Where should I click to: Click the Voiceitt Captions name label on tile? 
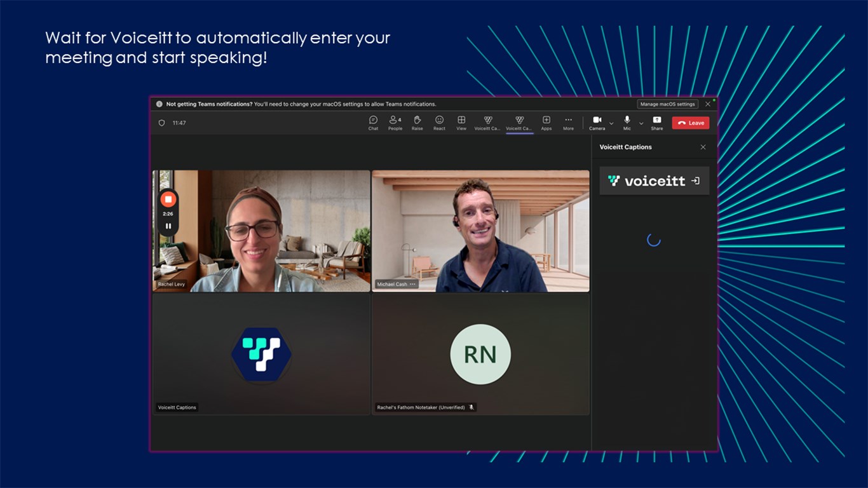tap(177, 407)
